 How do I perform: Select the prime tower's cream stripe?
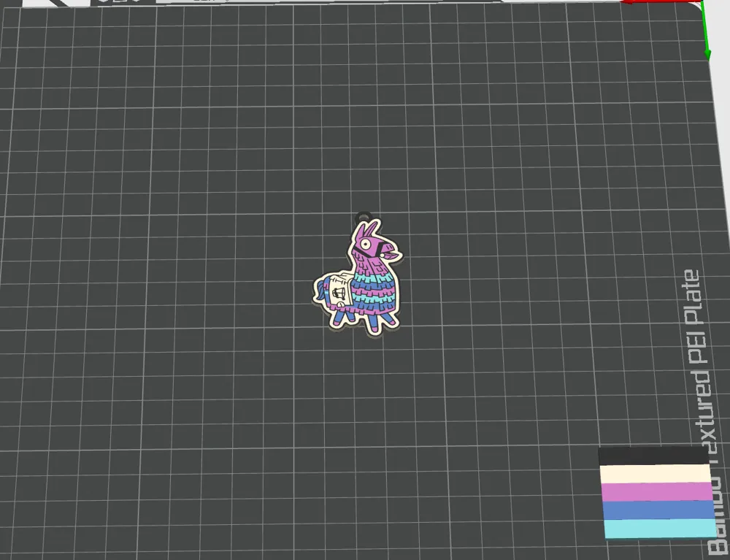[x=656, y=474]
